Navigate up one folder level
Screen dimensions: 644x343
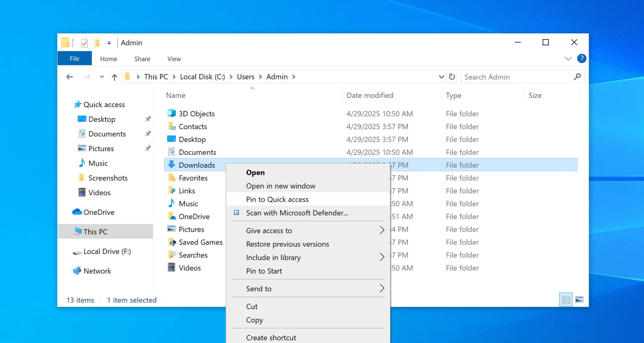[x=114, y=77]
